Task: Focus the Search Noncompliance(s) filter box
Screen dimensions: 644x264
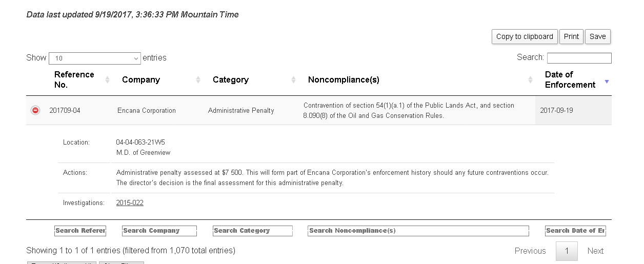Action: click(418, 231)
